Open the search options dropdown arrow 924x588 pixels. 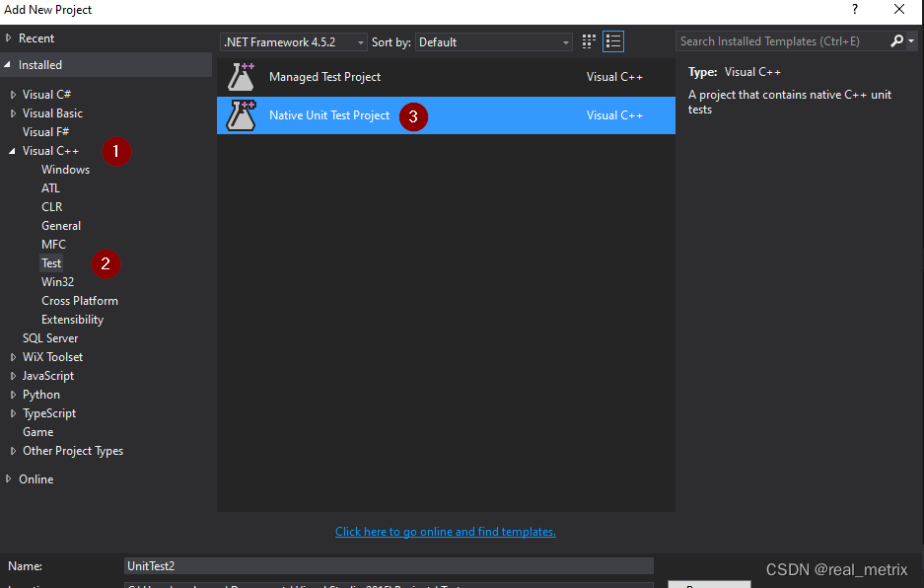click(911, 41)
